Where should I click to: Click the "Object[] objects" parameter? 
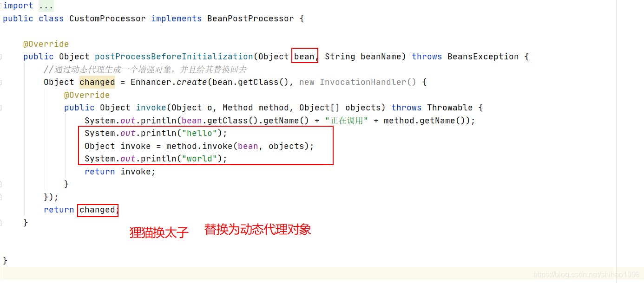(340, 108)
